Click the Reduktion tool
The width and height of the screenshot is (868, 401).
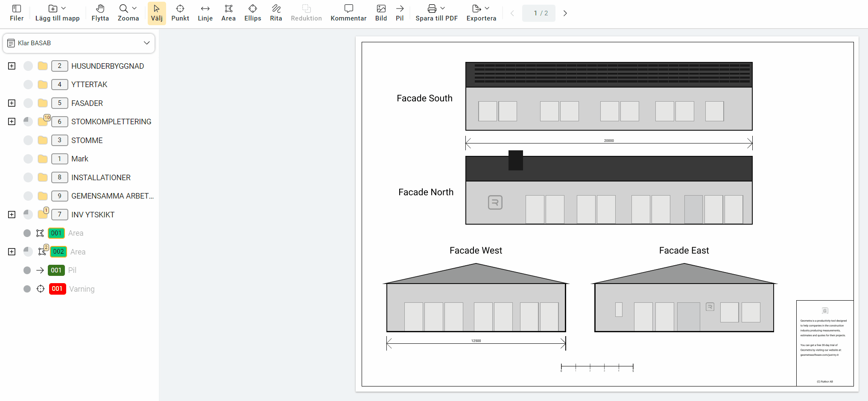(x=306, y=13)
